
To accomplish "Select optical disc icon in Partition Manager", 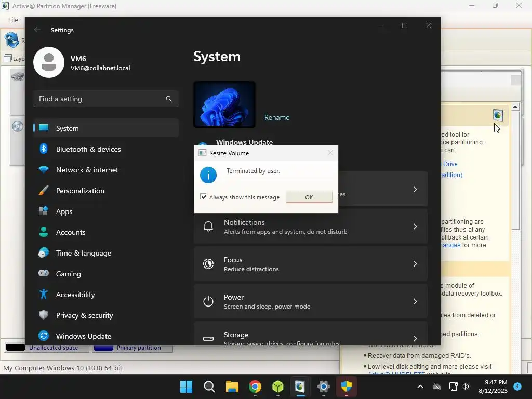I will point(18,126).
